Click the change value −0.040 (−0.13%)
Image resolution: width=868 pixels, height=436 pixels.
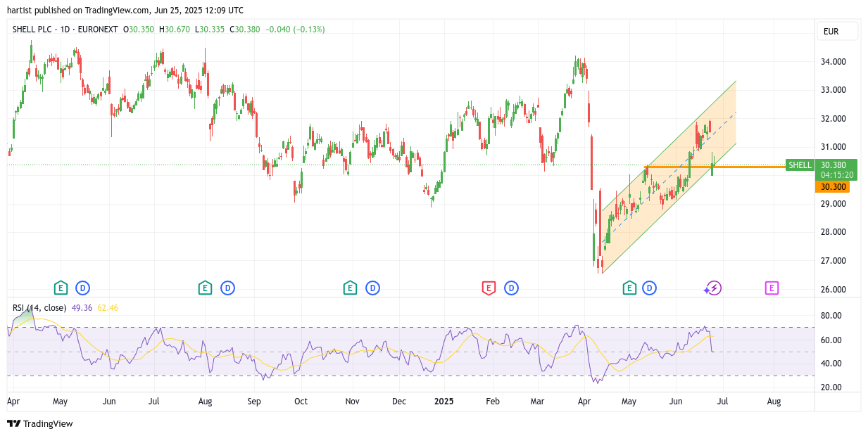pos(295,30)
